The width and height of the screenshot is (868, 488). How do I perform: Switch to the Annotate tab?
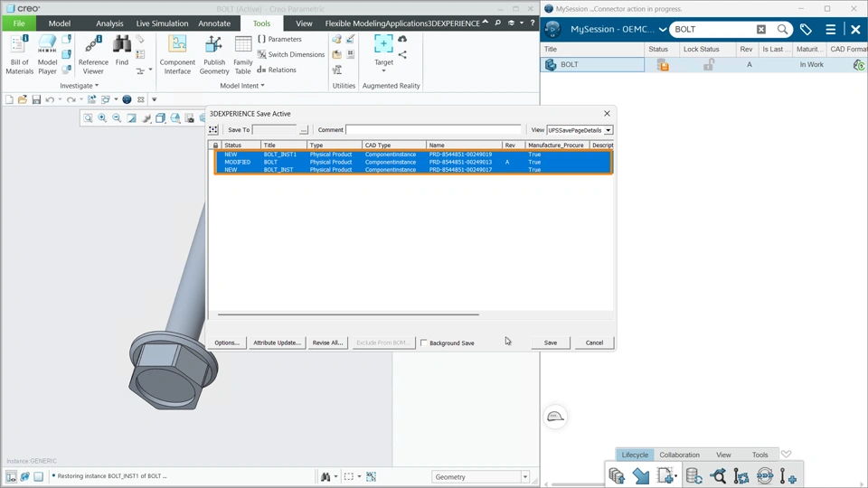click(x=214, y=23)
